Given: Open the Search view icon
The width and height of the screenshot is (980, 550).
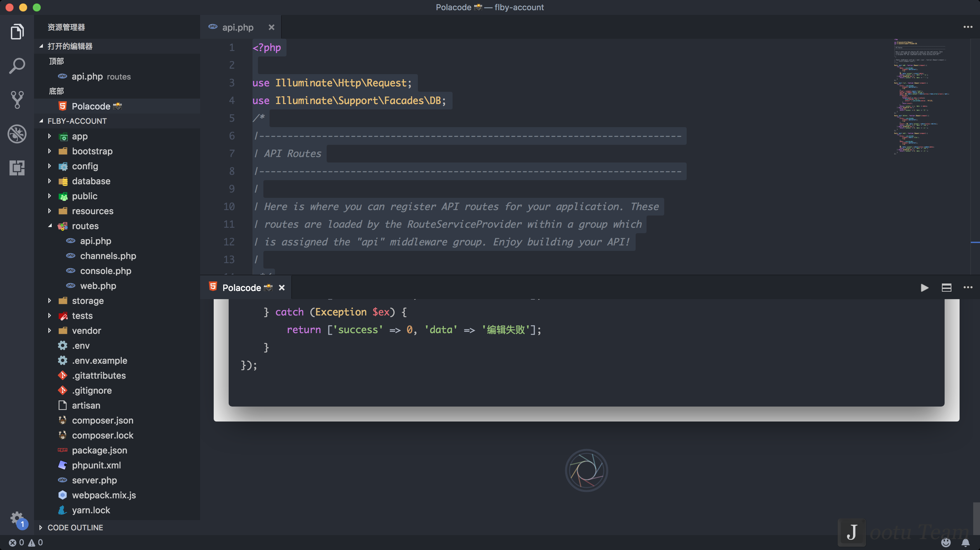Looking at the screenshot, I should (17, 66).
